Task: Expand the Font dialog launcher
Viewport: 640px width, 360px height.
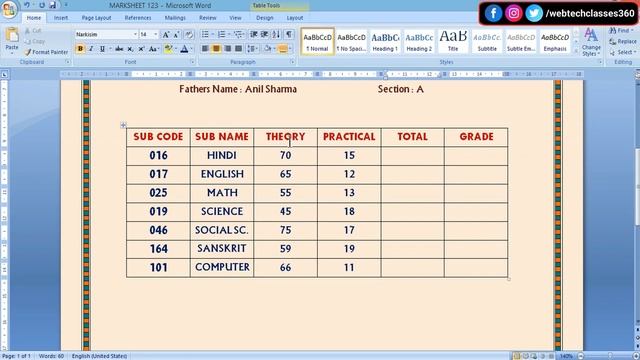Action: point(192,62)
